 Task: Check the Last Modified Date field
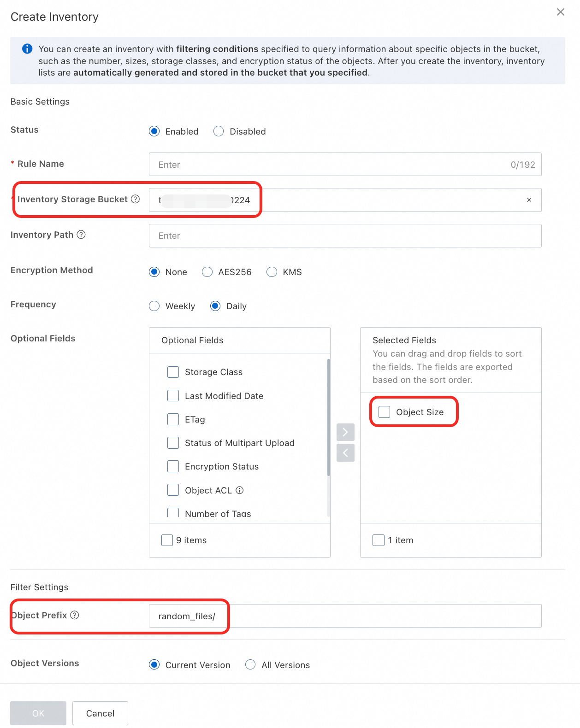[x=173, y=395]
